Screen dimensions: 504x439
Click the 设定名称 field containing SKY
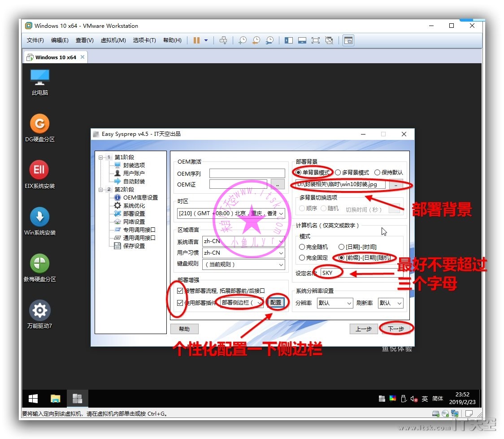pos(361,273)
